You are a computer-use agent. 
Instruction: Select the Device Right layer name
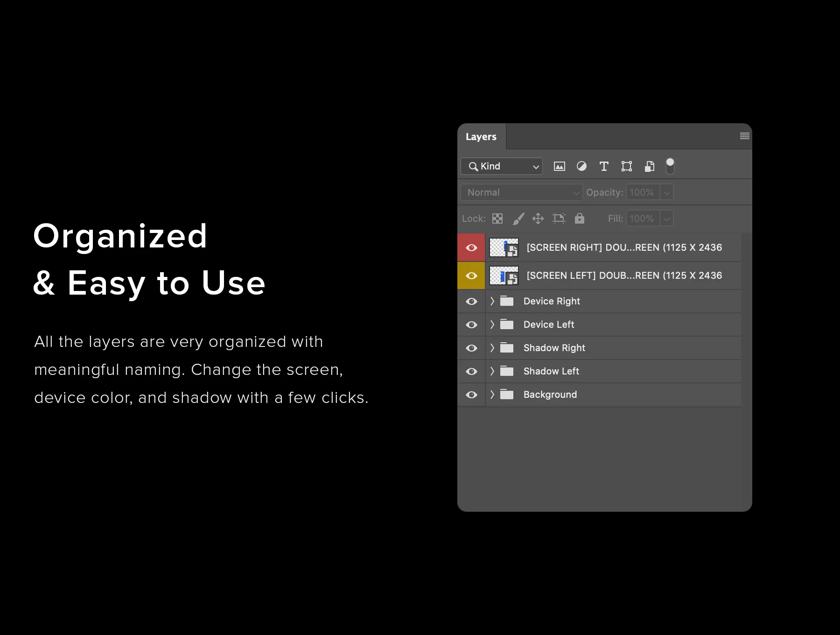click(552, 301)
